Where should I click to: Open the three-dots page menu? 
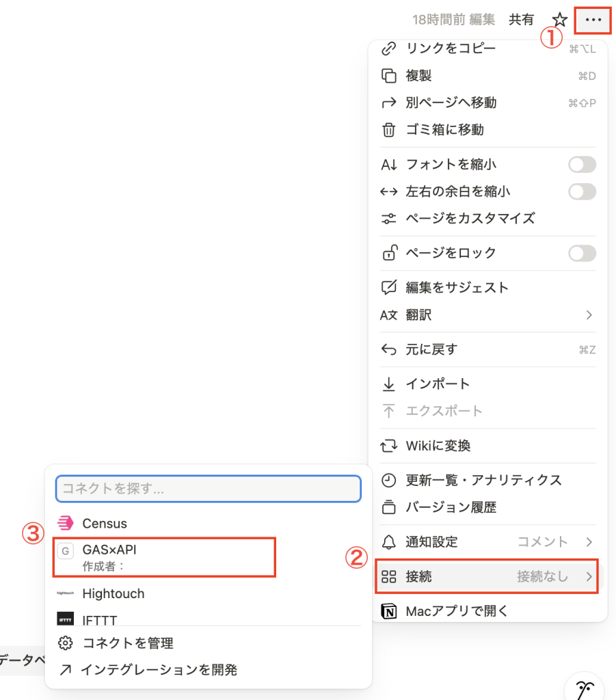click(593, 20)
